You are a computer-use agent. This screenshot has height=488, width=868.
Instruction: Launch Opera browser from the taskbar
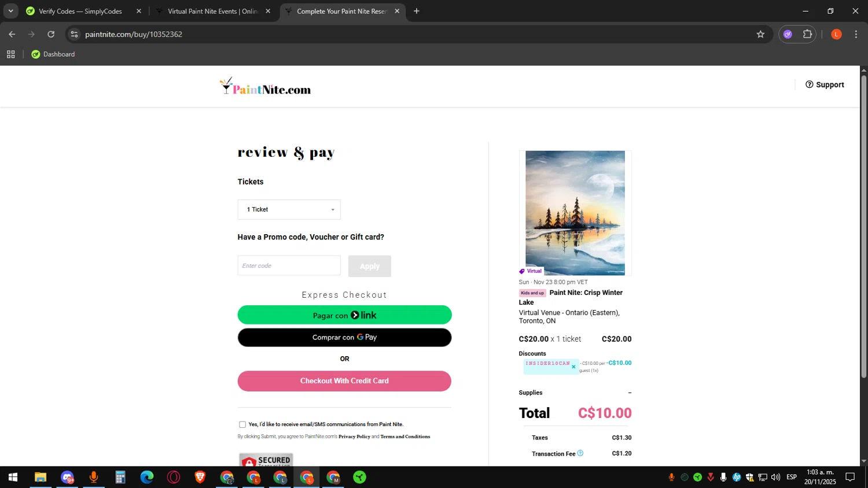click(x=174, y=477)
